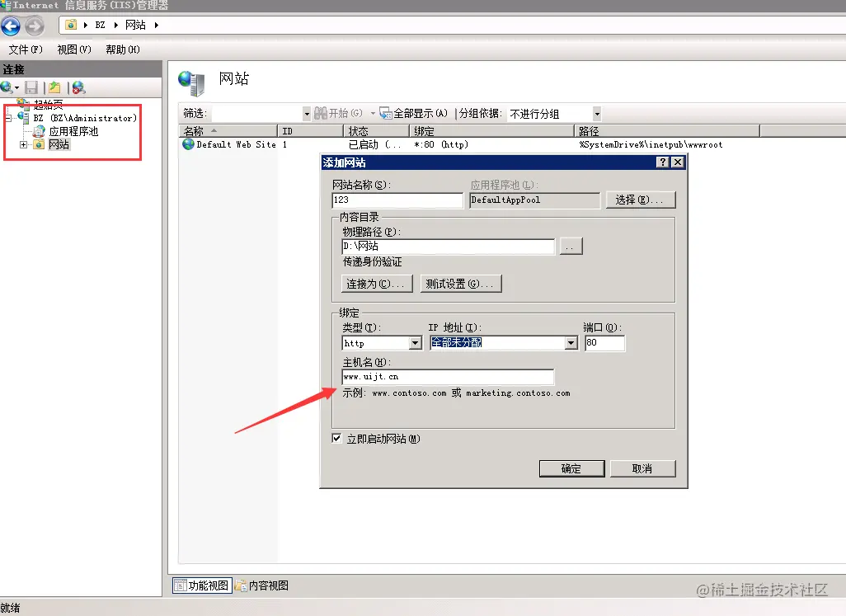Switch to Content View (内容视图) tab
Viewport: 846px width, 616px height.
261,585
